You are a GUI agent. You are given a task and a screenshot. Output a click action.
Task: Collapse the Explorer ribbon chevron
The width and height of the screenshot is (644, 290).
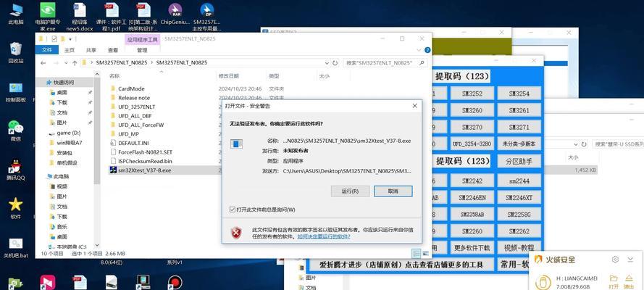[419, 50]
